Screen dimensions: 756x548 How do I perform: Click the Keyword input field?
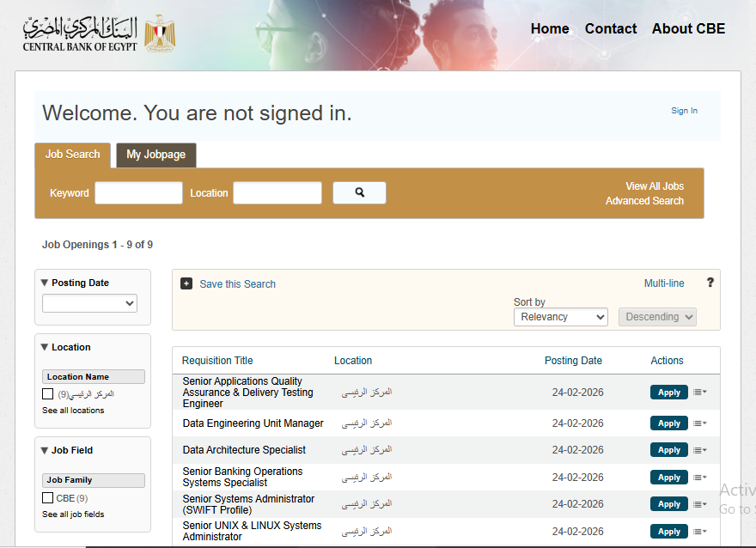pos(138,193)
